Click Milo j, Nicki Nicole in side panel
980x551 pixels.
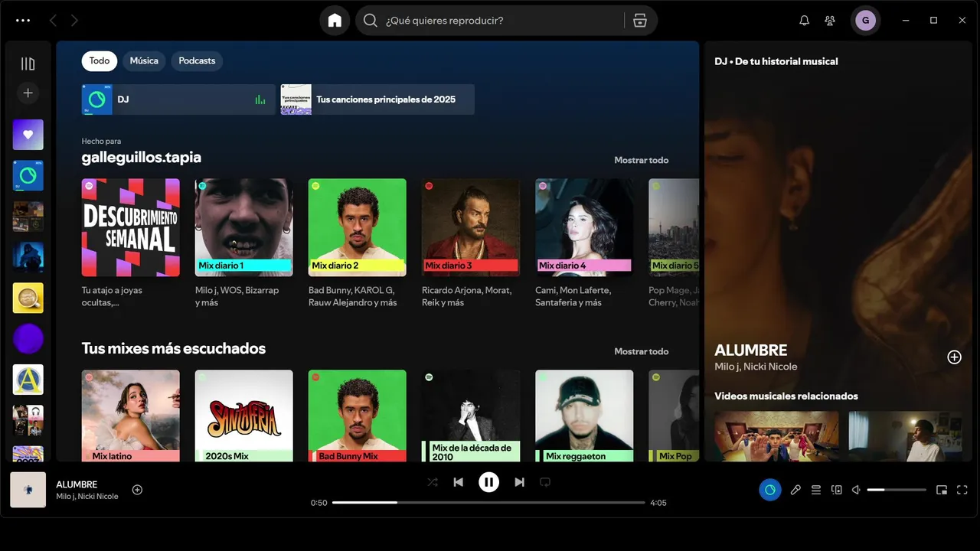(x=756, y=367)
